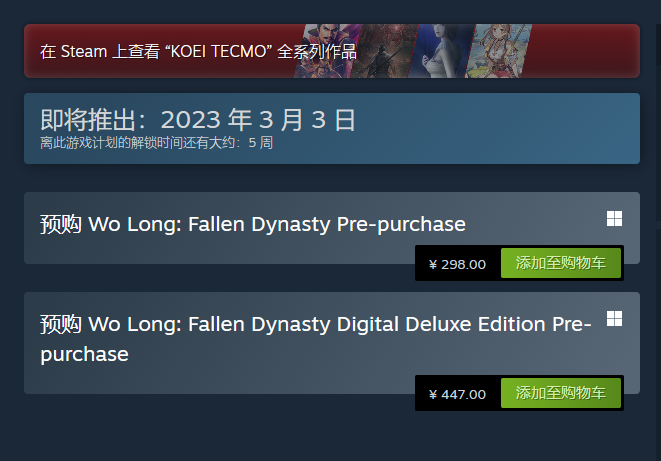Select the standard Wo Long pre-purchase title
661x461 pixels.
click(x=277, y=224)
